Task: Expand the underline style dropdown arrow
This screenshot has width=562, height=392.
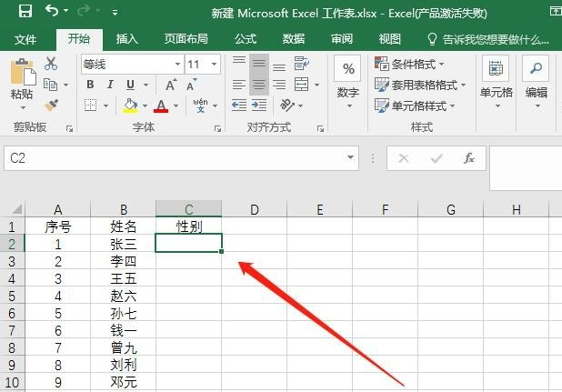Action: pos(146,85)
